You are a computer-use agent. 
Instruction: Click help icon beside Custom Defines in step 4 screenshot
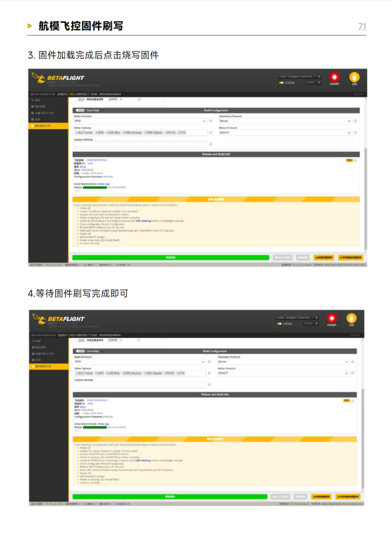click(209, 385)
